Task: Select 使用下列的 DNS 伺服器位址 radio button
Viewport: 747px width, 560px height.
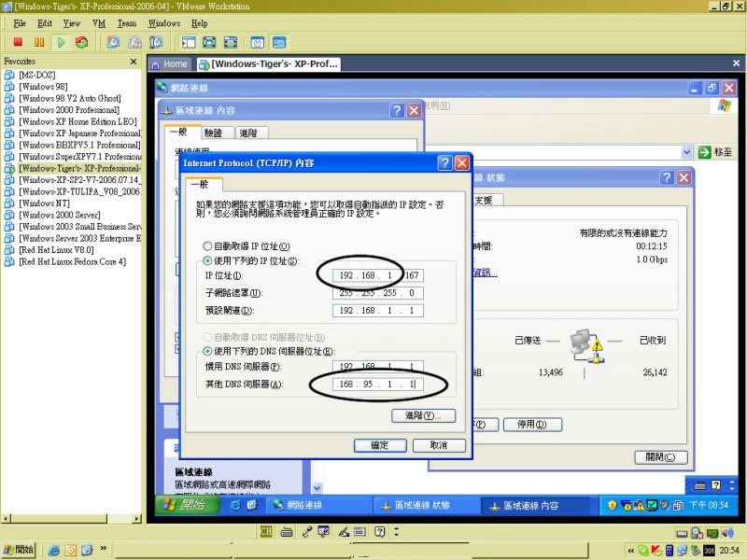Action: coord(207,352)
